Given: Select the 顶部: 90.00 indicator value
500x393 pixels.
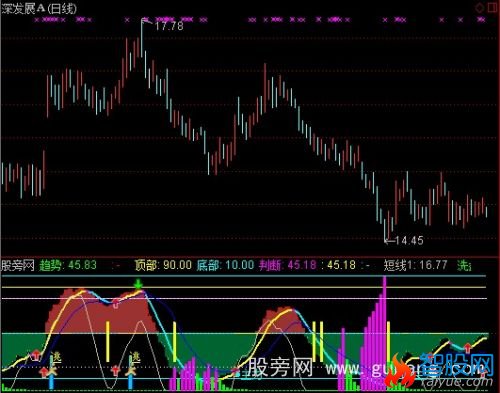Looking at the screenshot, I should (163, 265).
